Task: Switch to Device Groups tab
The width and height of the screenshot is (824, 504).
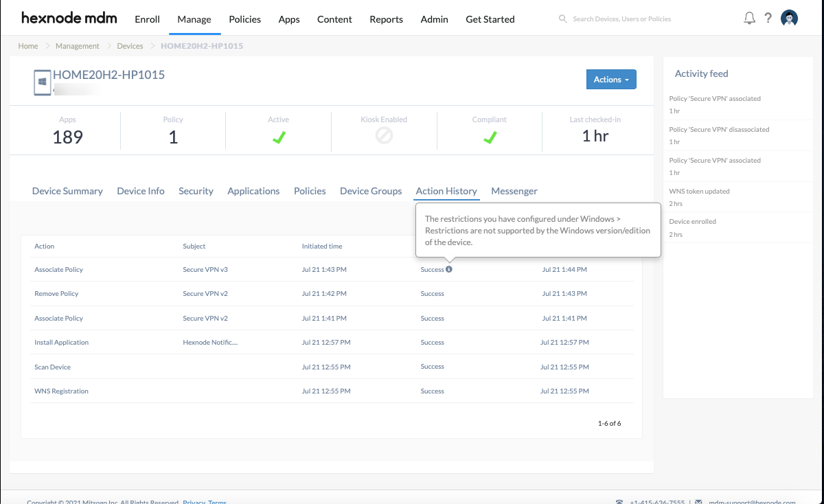Action: [371, 191]
